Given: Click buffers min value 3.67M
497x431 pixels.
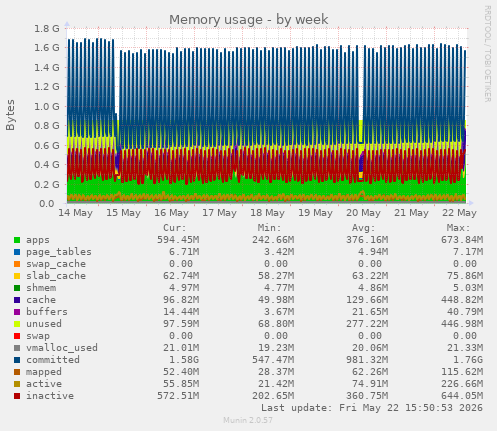Looking at the screenshot, I should 279,312.
